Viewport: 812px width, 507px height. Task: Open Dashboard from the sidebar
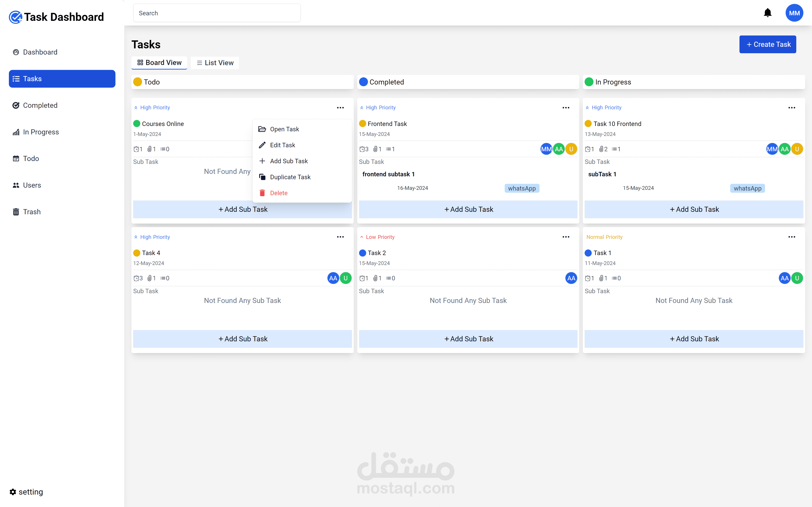(x=40, y=52)
